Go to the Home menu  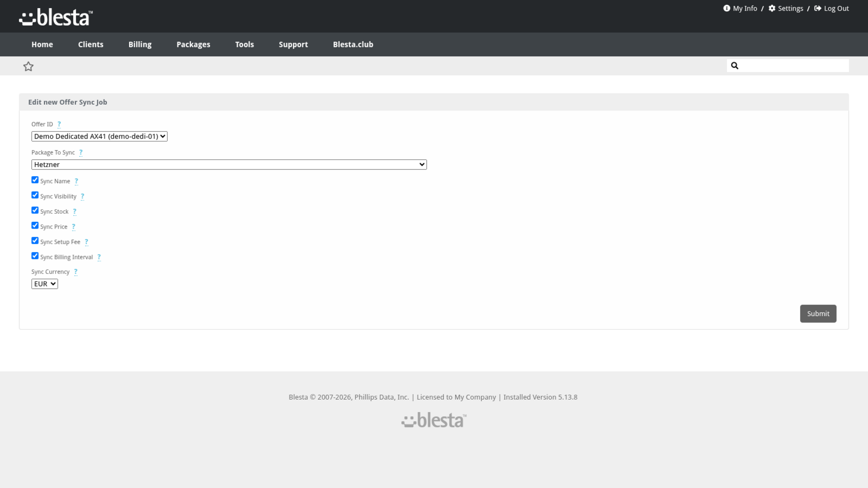(42, 44)
